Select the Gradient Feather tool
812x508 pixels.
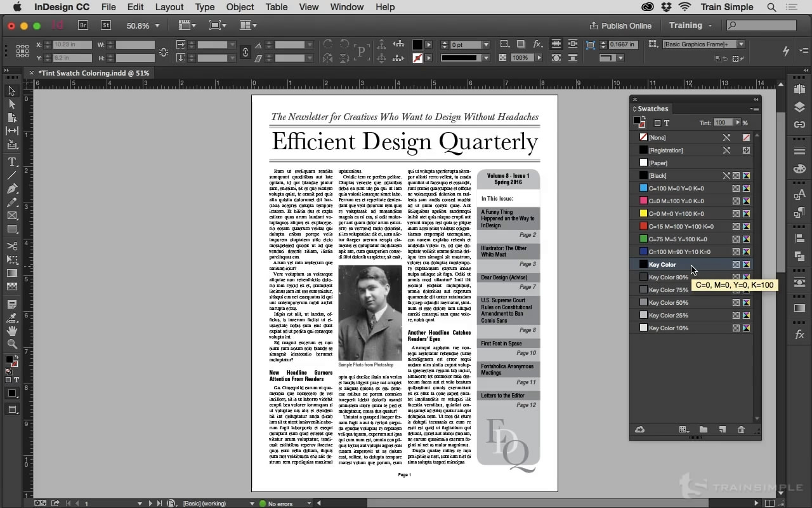pos(11,286)
